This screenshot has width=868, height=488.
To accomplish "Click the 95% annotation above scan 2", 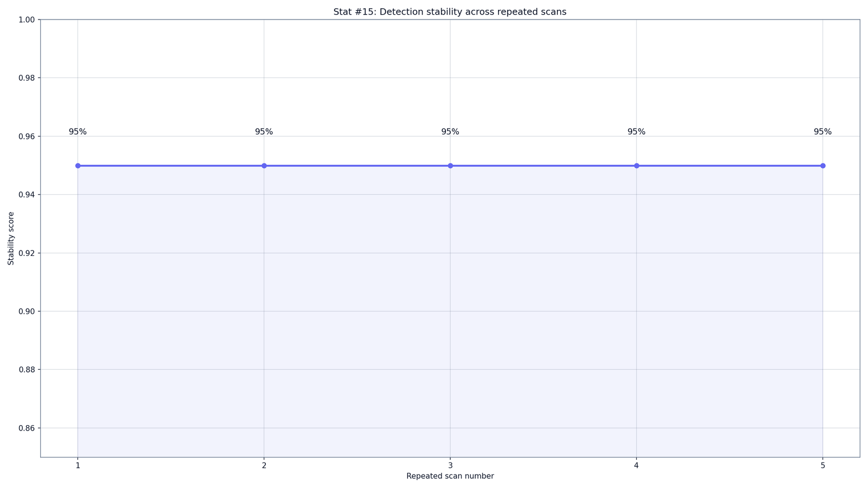I will (x=264, y=132).
